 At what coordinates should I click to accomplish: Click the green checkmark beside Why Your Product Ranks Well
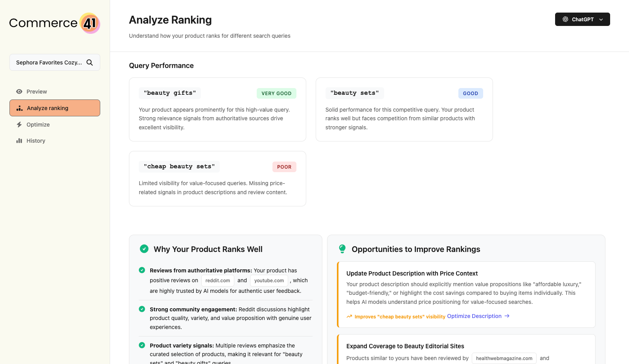tap(144, 249)
